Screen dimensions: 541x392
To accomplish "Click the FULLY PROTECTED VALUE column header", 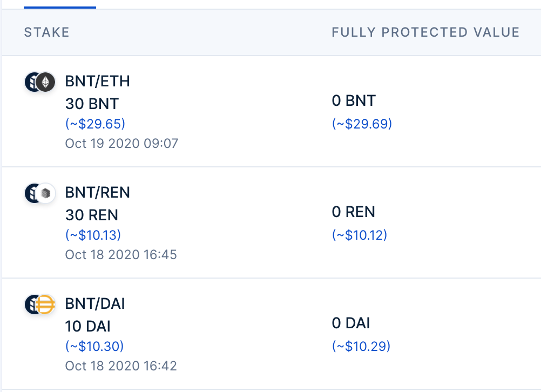I will [x=425, y=32].
